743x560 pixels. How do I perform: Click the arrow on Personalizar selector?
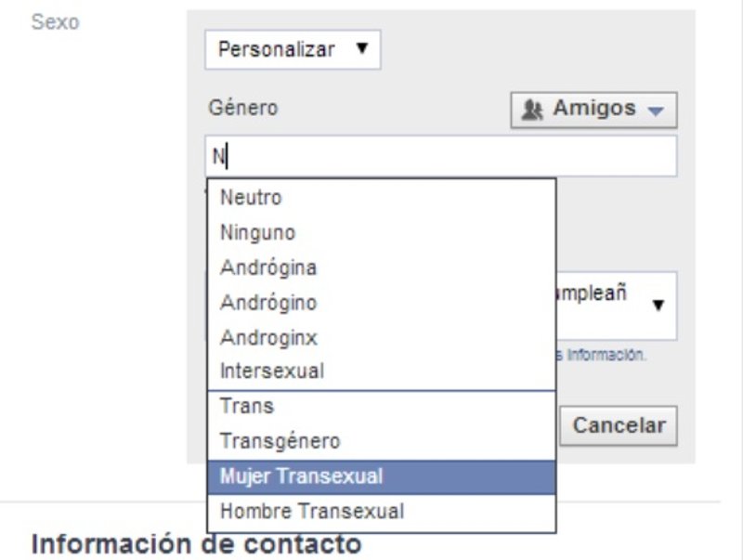[362, 48]
